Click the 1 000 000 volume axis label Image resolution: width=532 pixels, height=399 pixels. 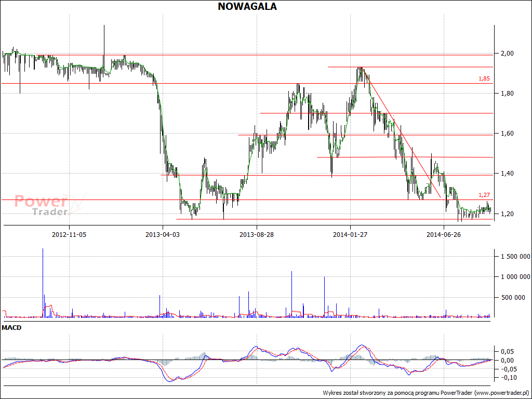tap(515, 277)
